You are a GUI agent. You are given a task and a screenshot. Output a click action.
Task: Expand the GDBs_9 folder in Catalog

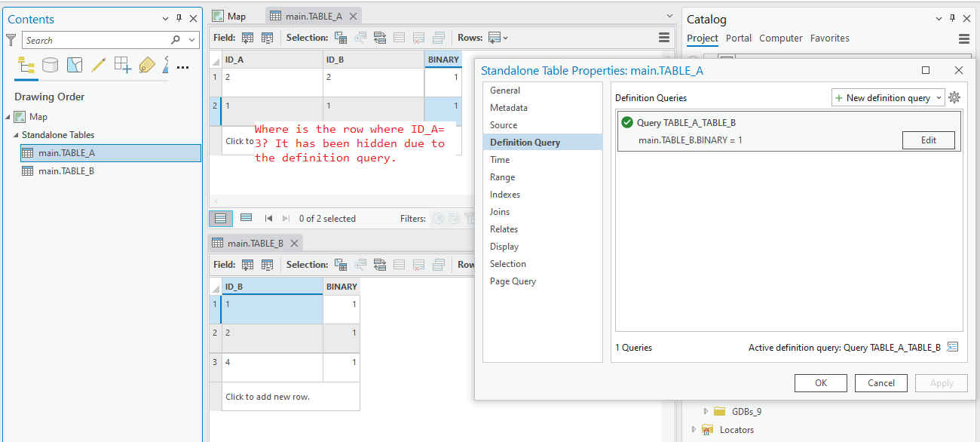tap(706, 412)
